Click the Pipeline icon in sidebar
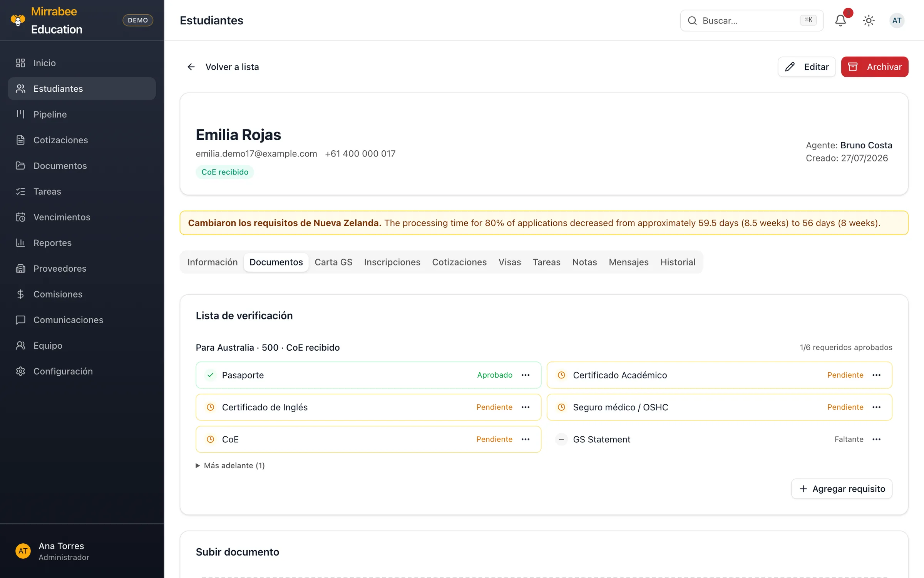924x578 pixels. coord(20,114)
